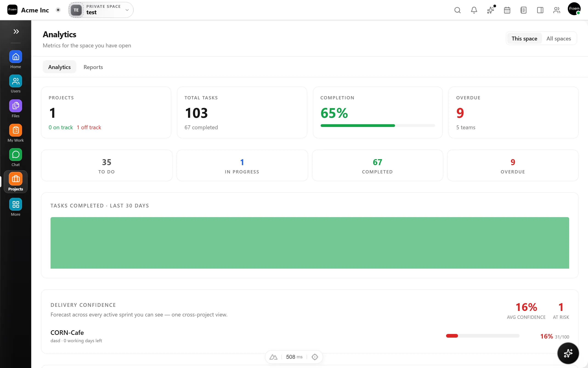
Task: Click the Acme Inc workspace name
Action: [x=35, y=10]
